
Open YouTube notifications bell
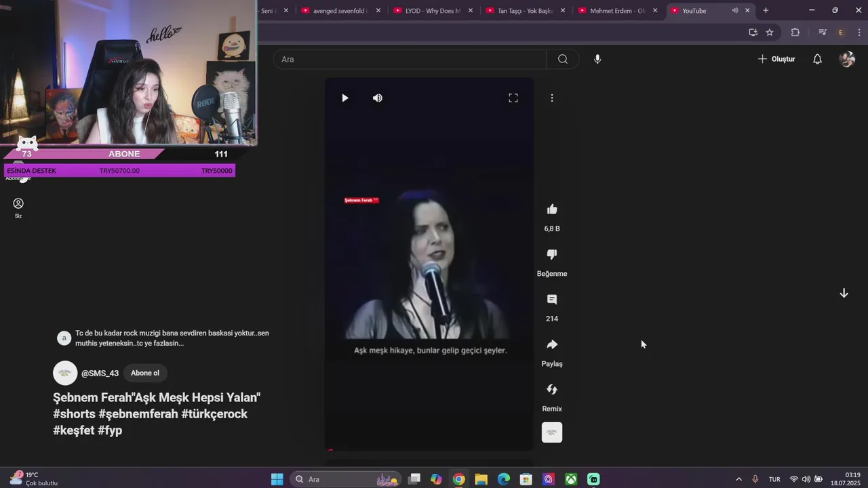pos(817,59)
